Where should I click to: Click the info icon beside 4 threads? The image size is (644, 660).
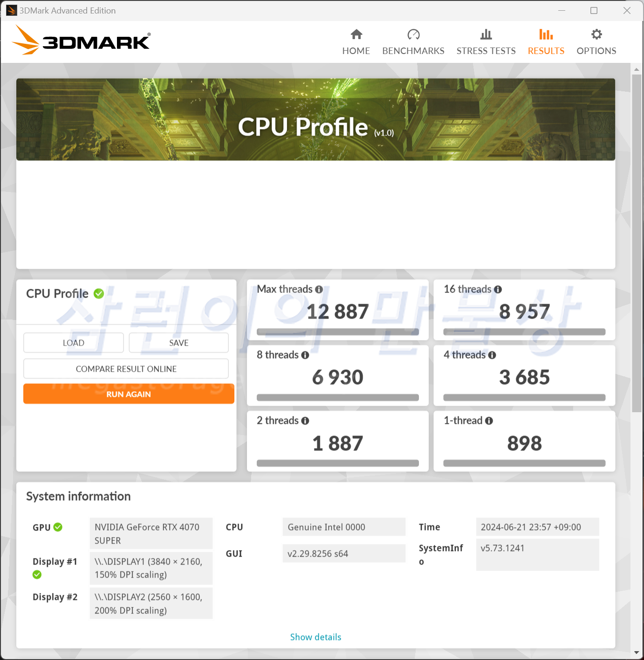[x=492, y=355]
